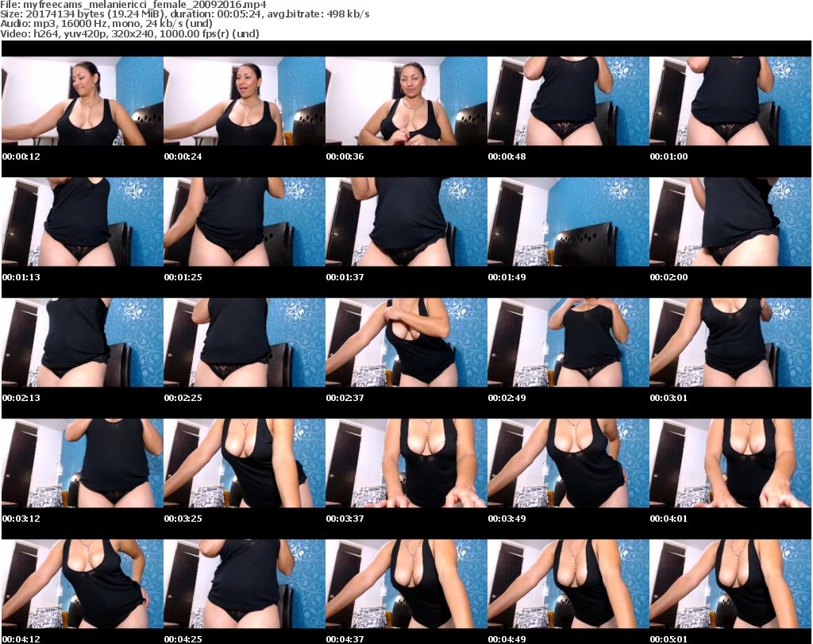
Task: Select the thumbnail frame at 00:03:37
Action: (x=406, y=463)
